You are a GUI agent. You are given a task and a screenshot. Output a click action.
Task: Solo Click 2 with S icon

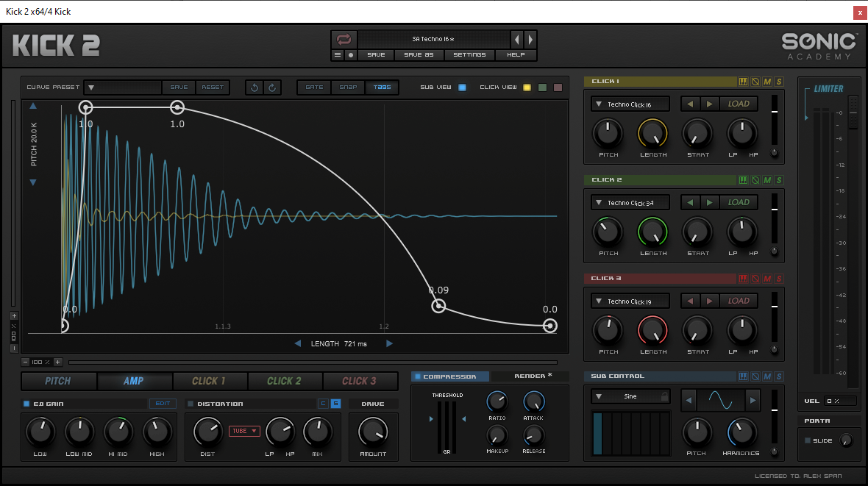click(x=779, y=180)
